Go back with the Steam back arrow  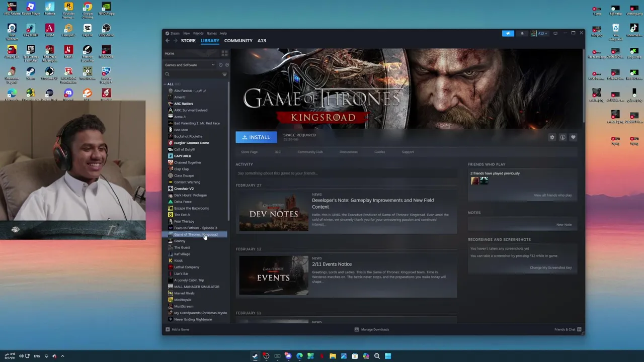(168, 41)
